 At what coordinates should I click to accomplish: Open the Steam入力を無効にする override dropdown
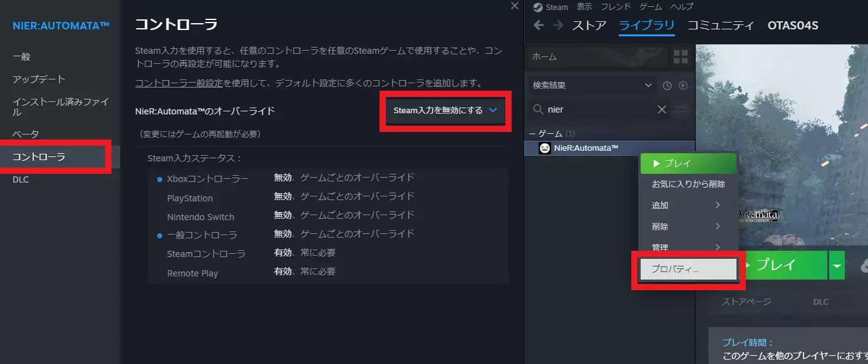(445, 111)
